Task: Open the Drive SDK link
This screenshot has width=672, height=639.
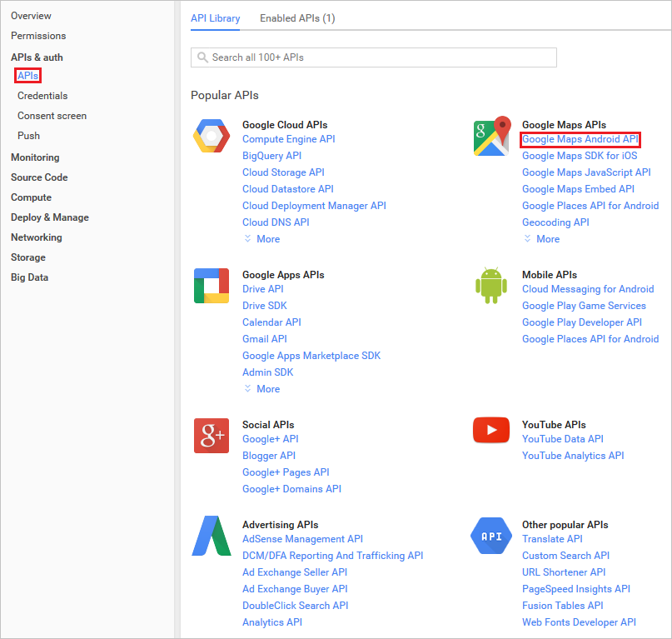Action: (265, 306)
